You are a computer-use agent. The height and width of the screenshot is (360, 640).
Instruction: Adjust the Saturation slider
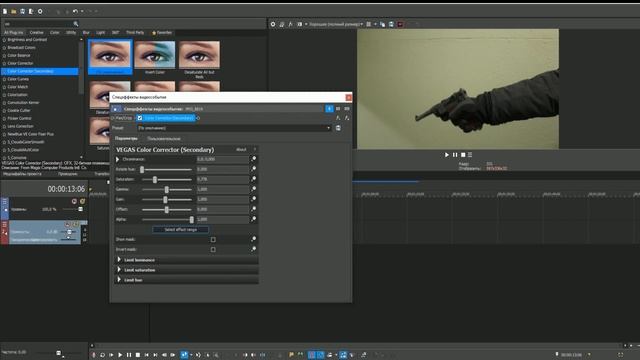click(167, 179)
